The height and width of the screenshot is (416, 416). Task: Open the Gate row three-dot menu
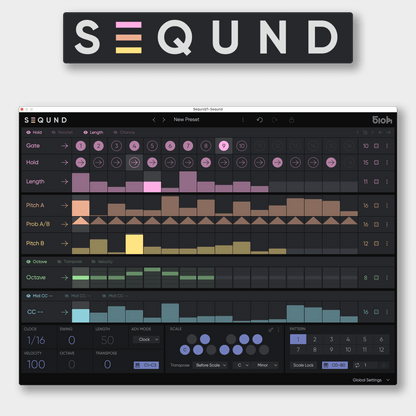click(387, 146)
